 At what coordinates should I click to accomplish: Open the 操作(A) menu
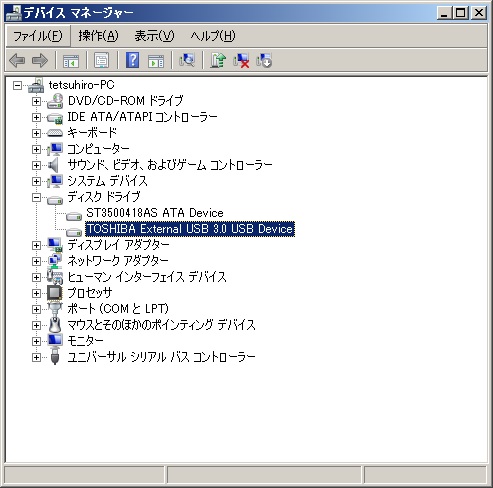98,36
